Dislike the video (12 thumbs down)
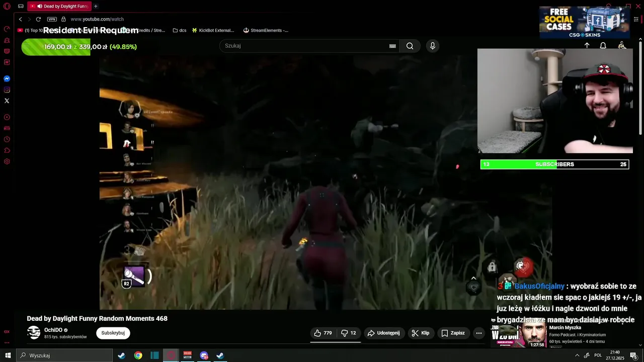 tap(349, 333)
